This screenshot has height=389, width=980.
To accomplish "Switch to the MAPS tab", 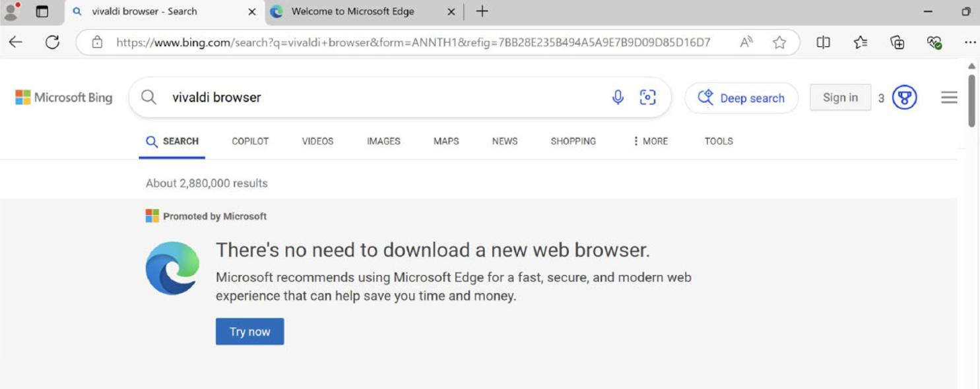I will coord(446,141).
